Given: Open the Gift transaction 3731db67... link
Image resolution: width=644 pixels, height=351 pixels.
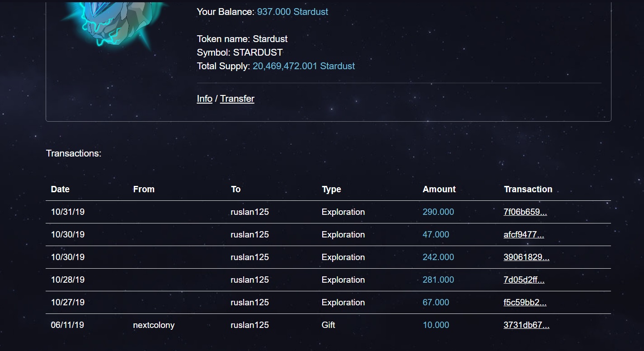Looking at the screenshot, I should [x=526, y=325].
